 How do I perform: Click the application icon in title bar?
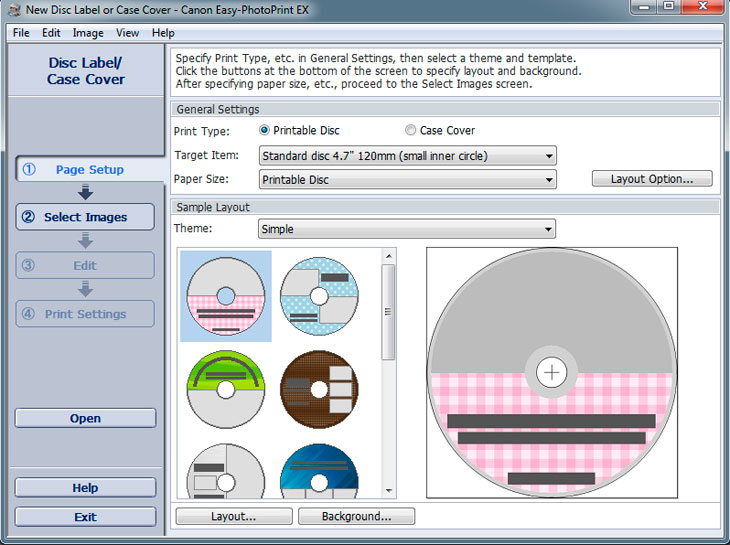(14, 9)
